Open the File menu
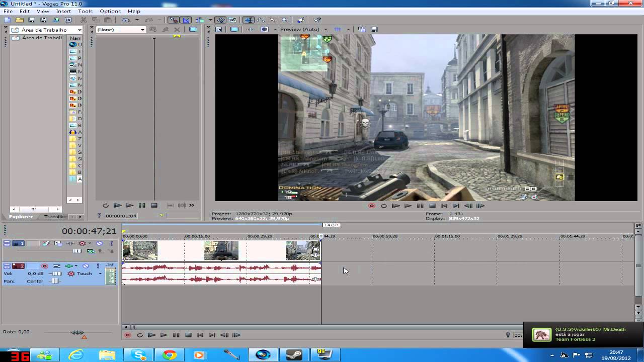The width and height of the screenshot is (644, 362). [8, 11]
